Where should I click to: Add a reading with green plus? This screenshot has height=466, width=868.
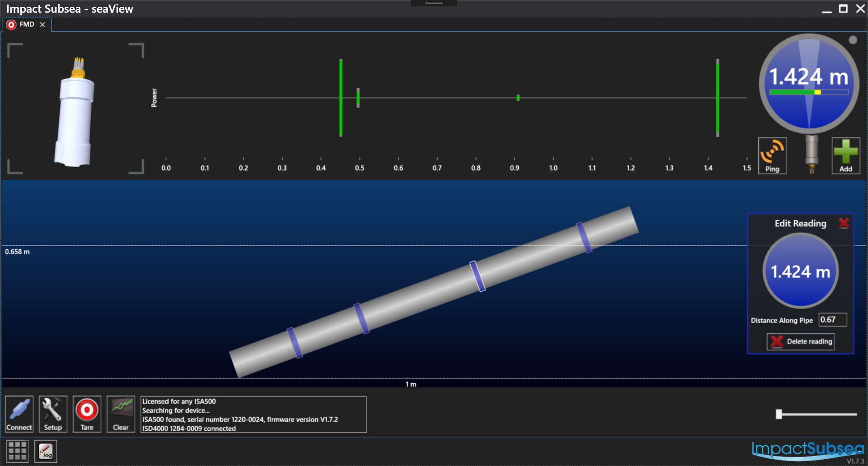(x=846, y=156)
